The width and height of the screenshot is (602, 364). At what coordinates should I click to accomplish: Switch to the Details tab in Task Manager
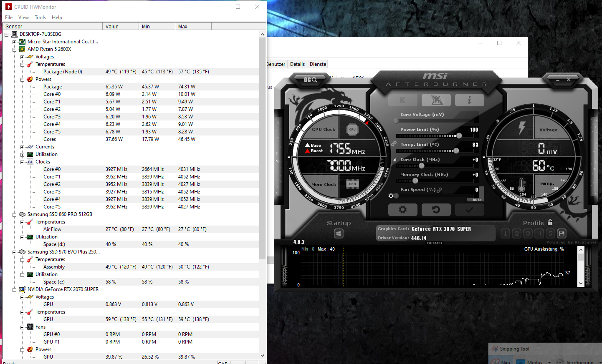297,64
